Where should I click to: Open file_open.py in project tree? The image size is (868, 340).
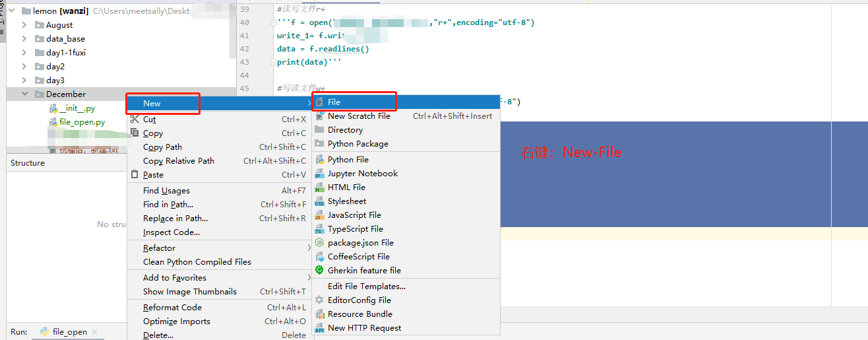pos(82,122)
